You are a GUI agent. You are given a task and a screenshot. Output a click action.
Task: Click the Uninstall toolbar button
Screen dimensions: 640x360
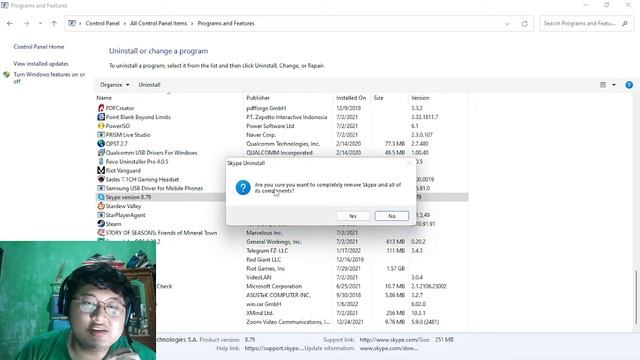click(x=149, y=84)
